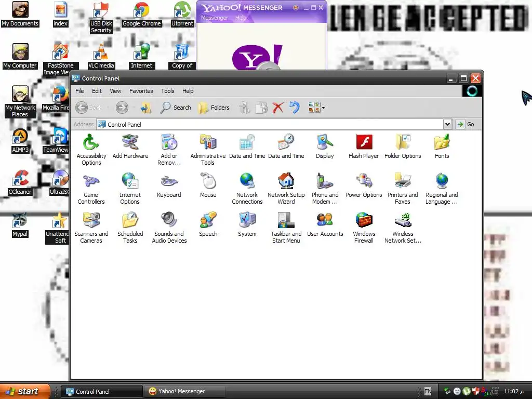Click the Search toolbar button
The width and height of the screenshot is (532, 399).
[x=176, y=108]
